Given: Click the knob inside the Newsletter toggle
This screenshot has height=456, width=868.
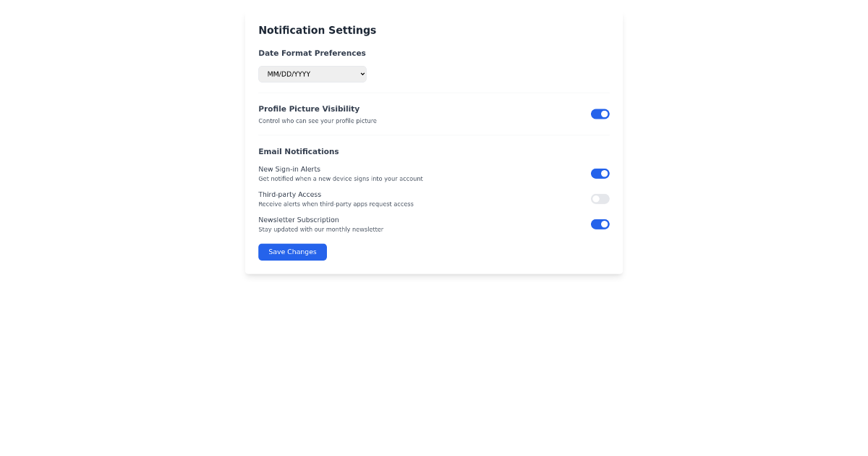Looking at the screenshot, I should click(604, 224).
